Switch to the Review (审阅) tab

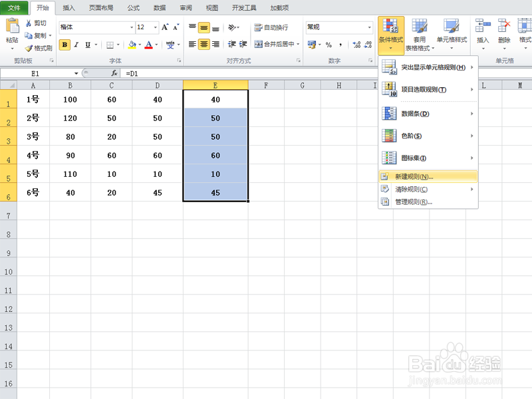[x=186, y=8]
